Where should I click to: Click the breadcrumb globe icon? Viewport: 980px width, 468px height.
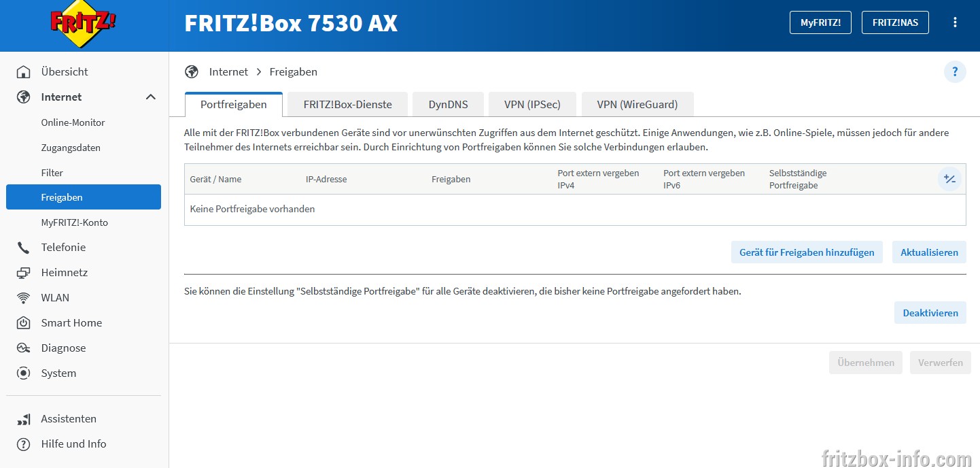(192, 71)
